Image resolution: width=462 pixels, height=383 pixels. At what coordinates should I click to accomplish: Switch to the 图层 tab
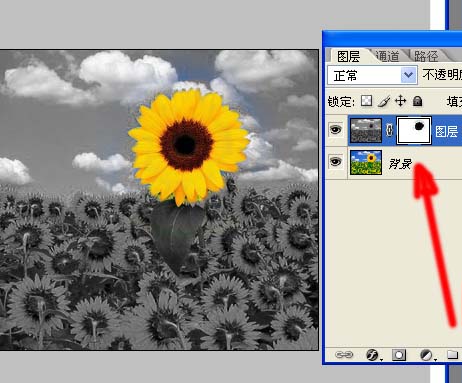[x=348, y=56]
